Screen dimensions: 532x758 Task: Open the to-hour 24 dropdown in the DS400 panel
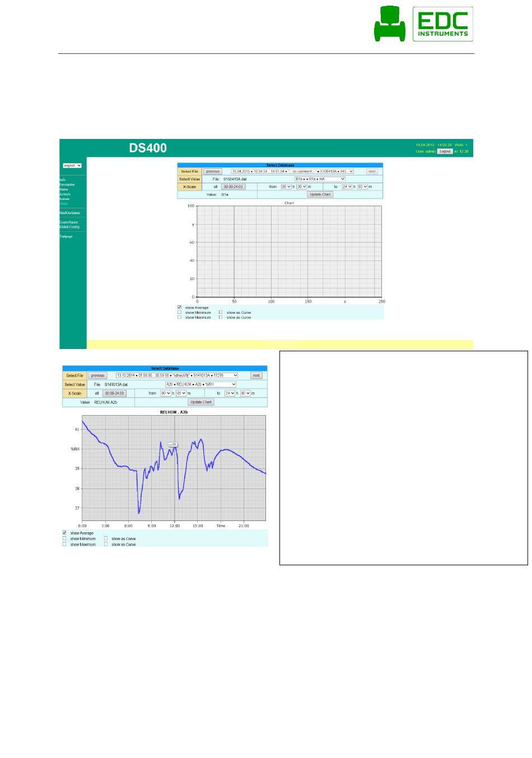[x=347, y=187]
